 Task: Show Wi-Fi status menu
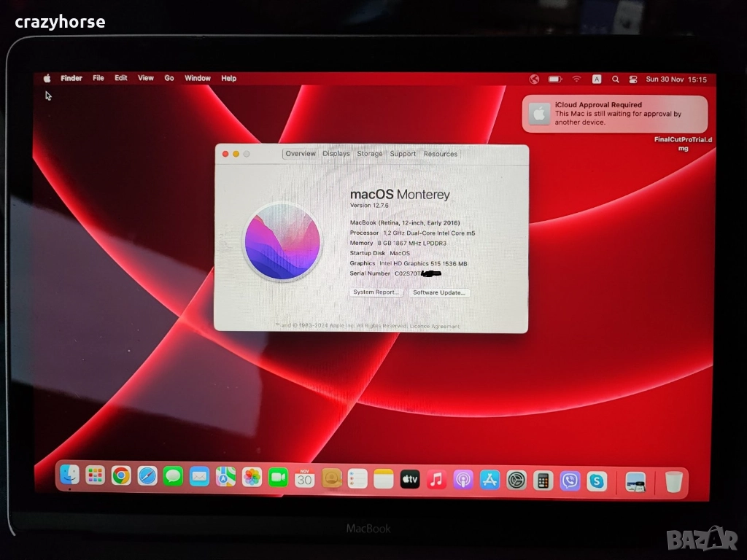[x=576, y=79]
